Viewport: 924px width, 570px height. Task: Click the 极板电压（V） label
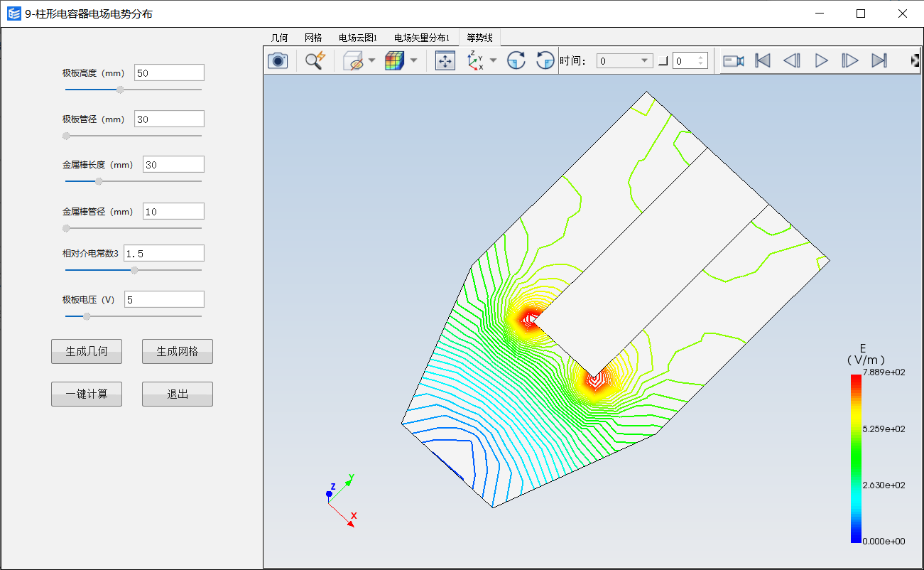89,300
